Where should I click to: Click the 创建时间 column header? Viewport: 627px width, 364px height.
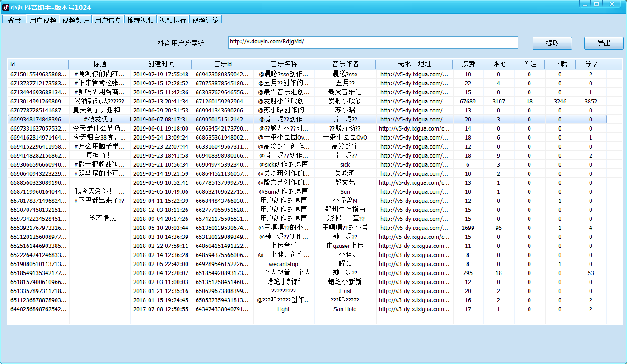161,64
